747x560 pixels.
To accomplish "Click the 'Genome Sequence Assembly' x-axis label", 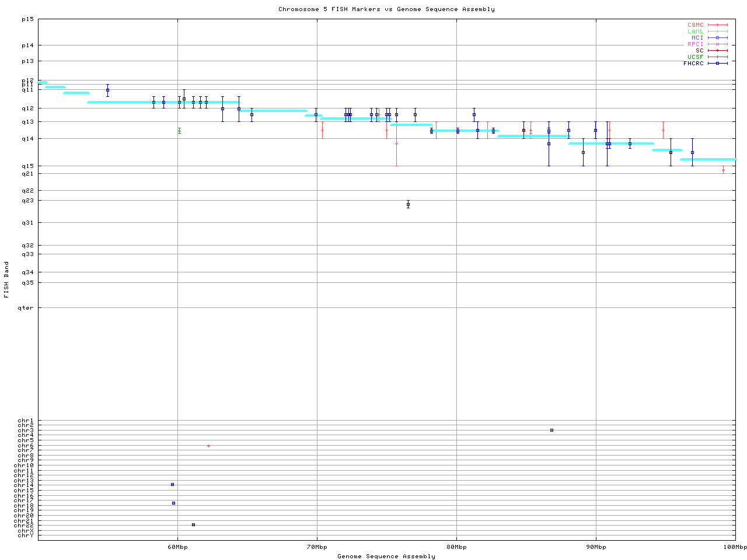I will coord(386,556).
